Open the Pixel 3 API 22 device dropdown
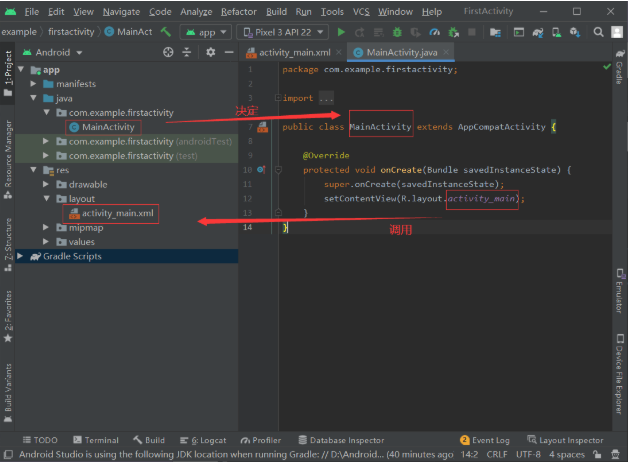Image resolution: width=629 pixels, height=463 pixels. click(x=283, y=32)
